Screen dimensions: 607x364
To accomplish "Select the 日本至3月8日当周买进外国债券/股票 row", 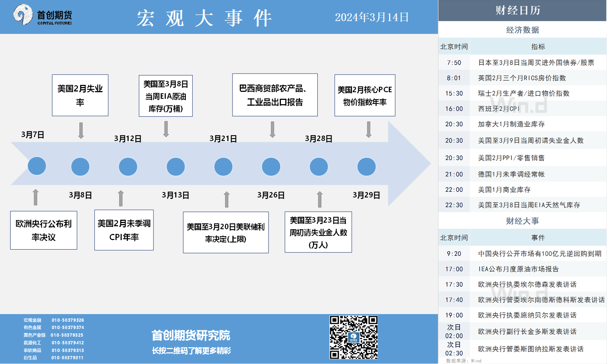I will pyautogui.click(x=522, y=63).
